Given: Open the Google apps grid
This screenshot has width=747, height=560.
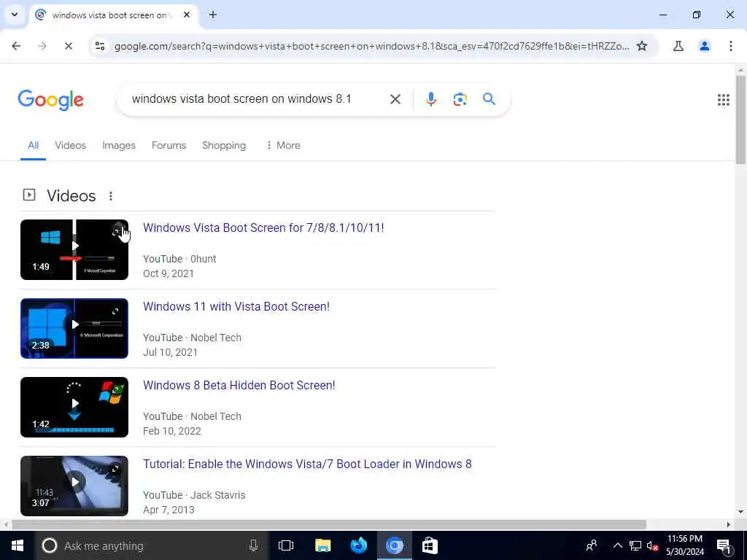Looking at the screenshot, I should (723, 99).
